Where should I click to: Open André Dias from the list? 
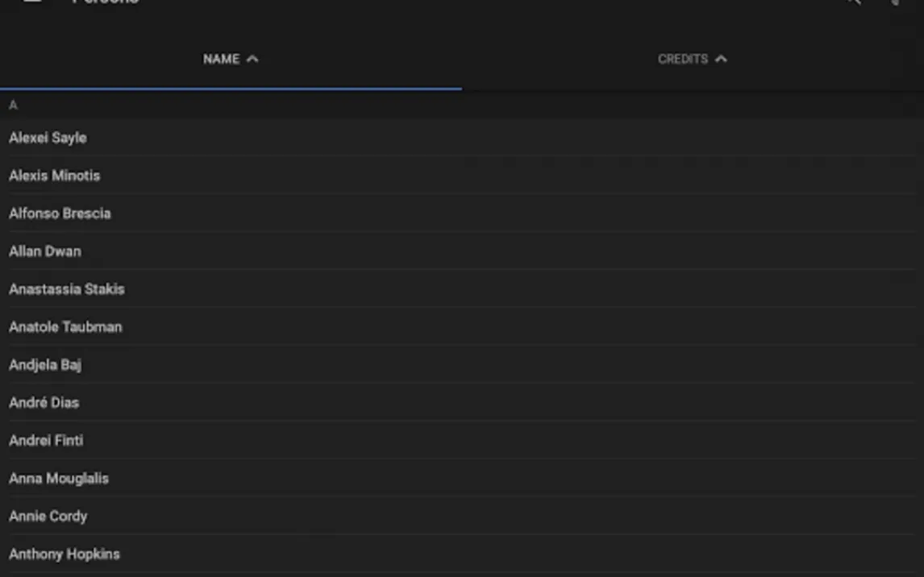tap(44, 403)
